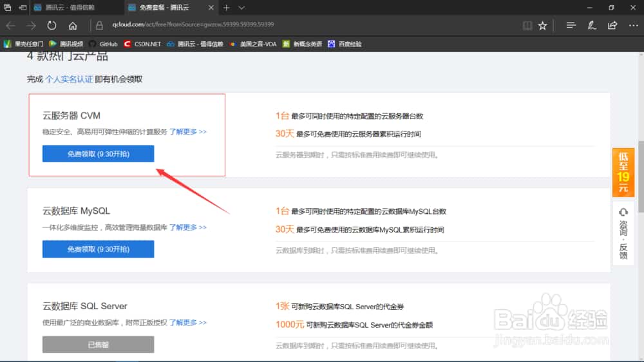The image size is (644, 362).
Task: Open the browser more options menu
Action: pyautogui.click(x=632, y=26)
